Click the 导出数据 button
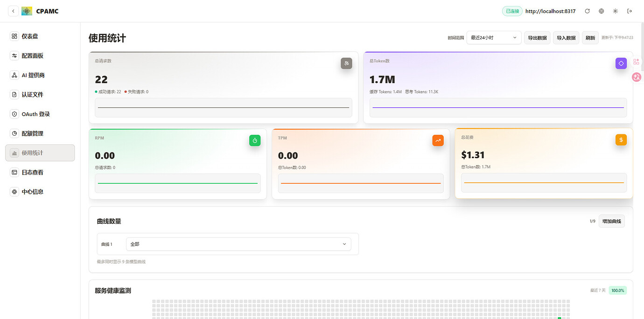Screen dimensions: 644x319 point(538,38)
